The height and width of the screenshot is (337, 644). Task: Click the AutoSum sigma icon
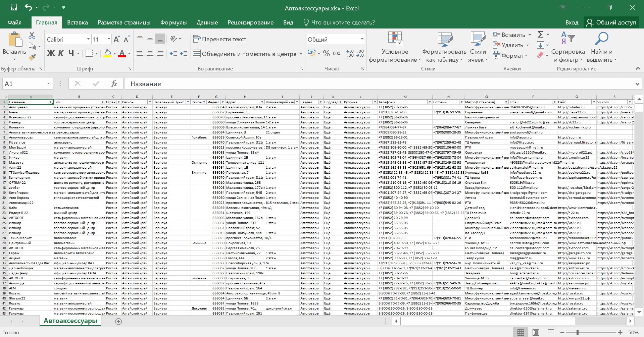pyautogui.click(x=541, y=35)
